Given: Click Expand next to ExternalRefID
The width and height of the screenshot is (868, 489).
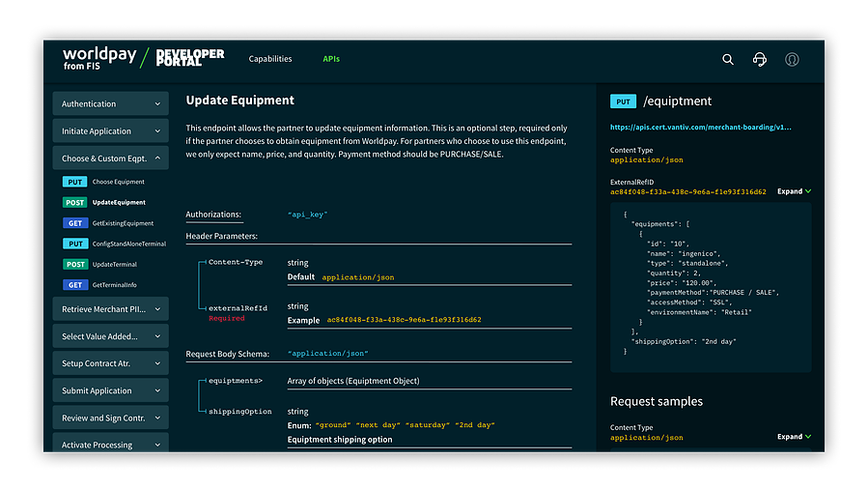Looking at the screenshot, I should point(794,191).
